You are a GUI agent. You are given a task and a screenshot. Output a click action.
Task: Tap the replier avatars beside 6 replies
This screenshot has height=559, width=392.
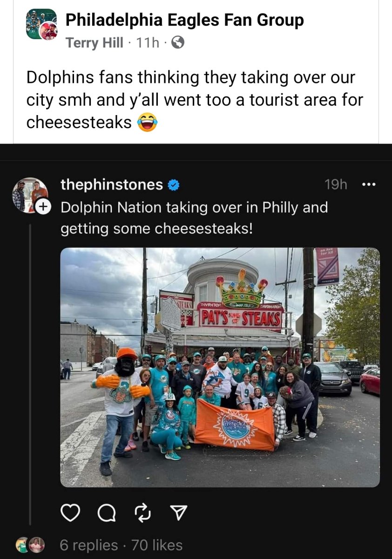tap(30, 545)
